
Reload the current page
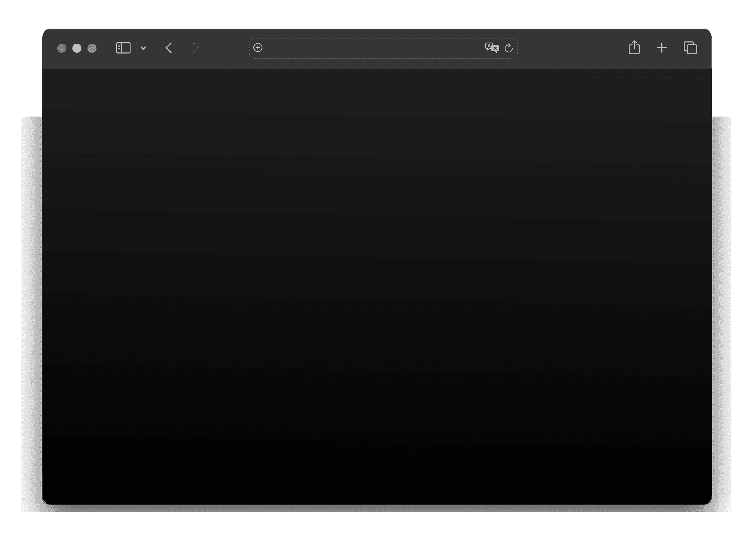[x=509, y=48]
